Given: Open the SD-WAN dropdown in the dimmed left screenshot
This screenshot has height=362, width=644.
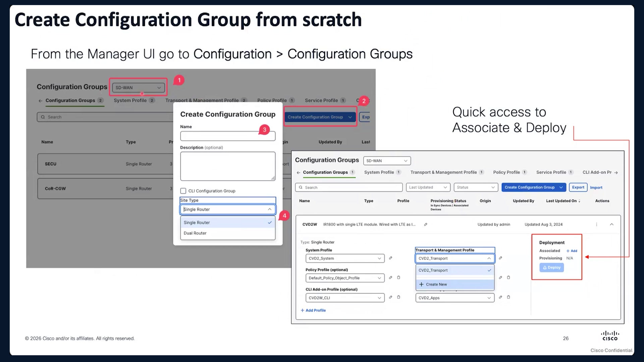Looking at the screenshot, I should (138, 87).
